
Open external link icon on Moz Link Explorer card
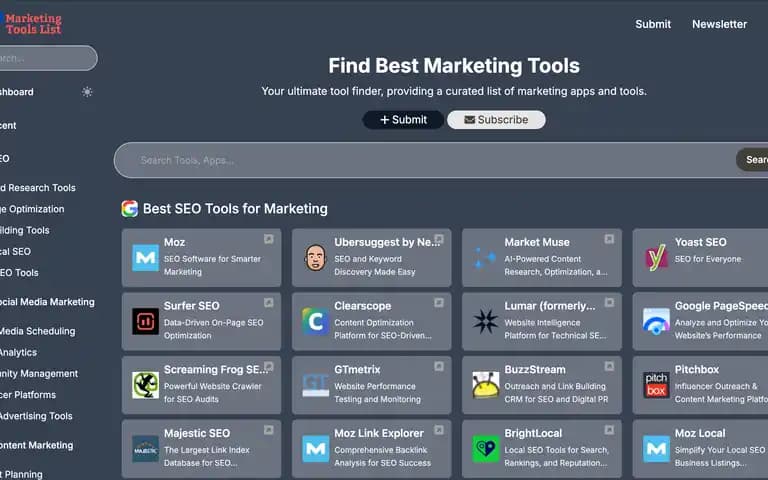tap(439, 430)
